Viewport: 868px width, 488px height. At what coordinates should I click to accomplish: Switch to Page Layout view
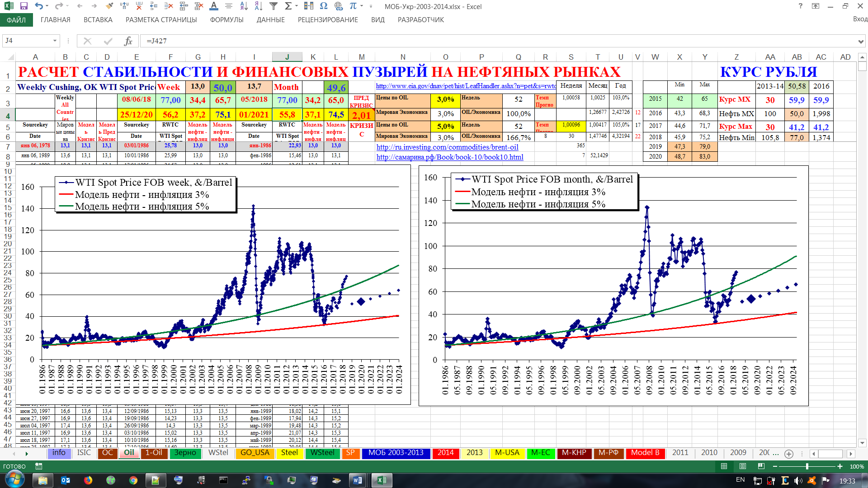tap(742, 466)
